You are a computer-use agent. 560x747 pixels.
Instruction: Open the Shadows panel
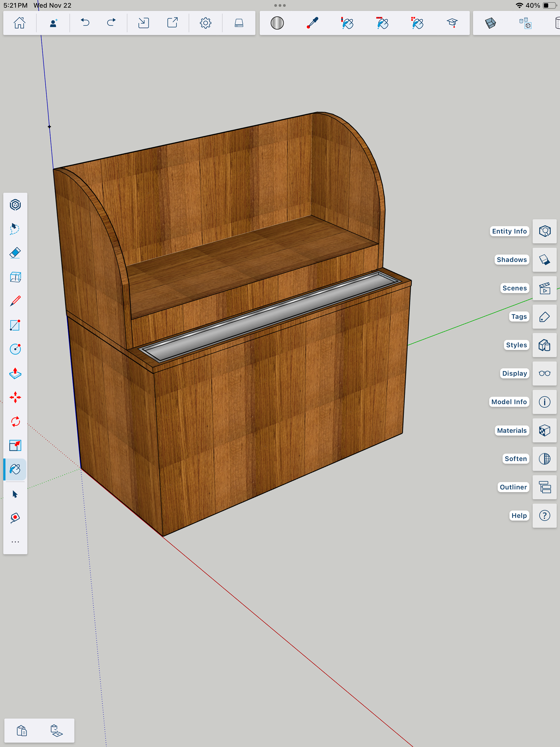(x=544, y=260)
